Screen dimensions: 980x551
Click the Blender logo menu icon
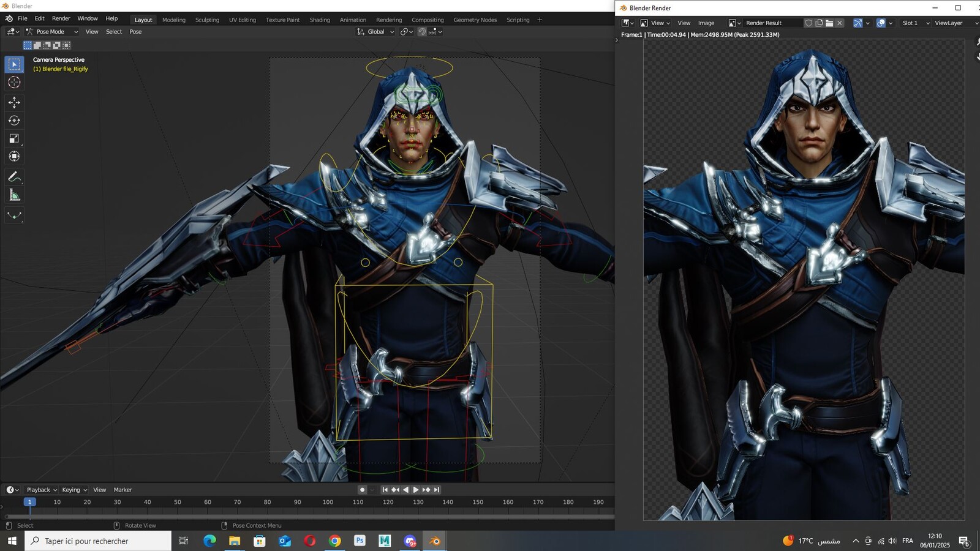click(9, 19)
